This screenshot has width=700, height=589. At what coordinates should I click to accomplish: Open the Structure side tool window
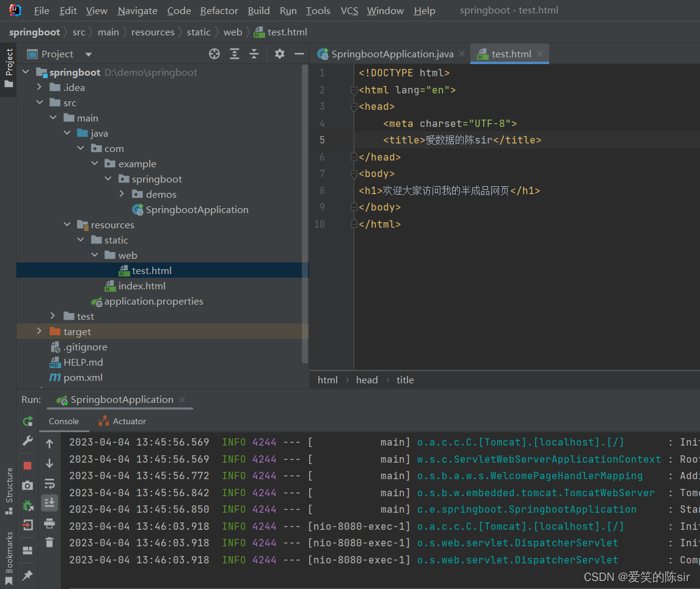(x=9, y=491)
